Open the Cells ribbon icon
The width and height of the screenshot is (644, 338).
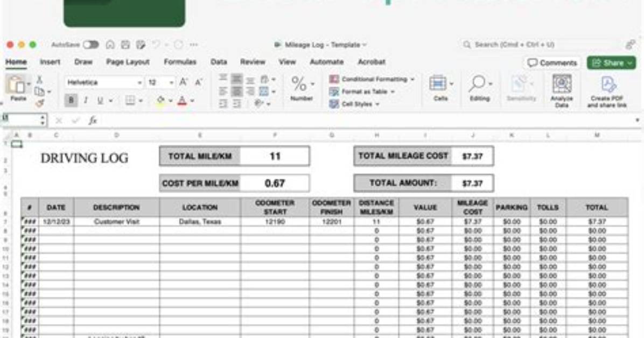point(438,83)
